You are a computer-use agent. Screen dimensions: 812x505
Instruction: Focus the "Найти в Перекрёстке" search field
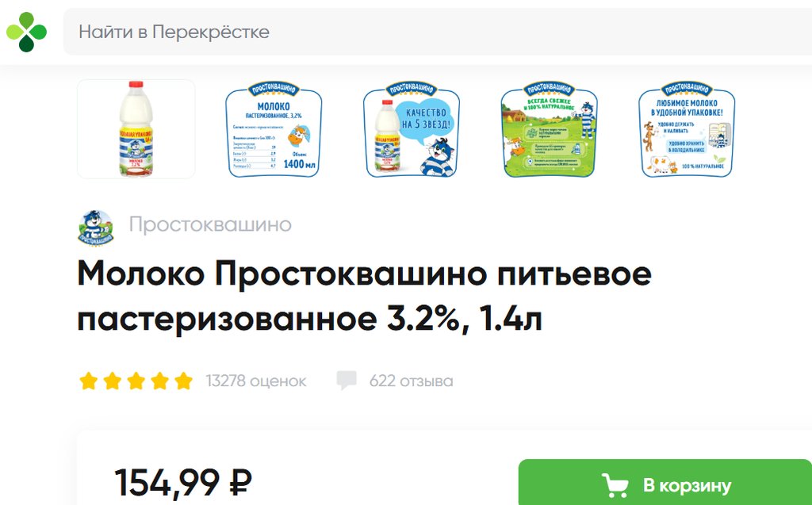click(438, 32)
